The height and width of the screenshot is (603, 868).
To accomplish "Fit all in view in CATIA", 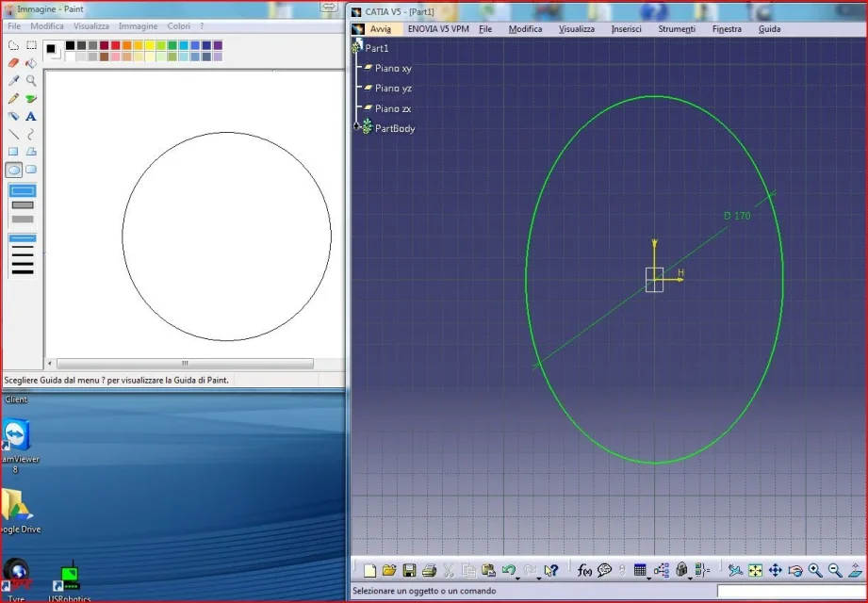I will 755,570.
